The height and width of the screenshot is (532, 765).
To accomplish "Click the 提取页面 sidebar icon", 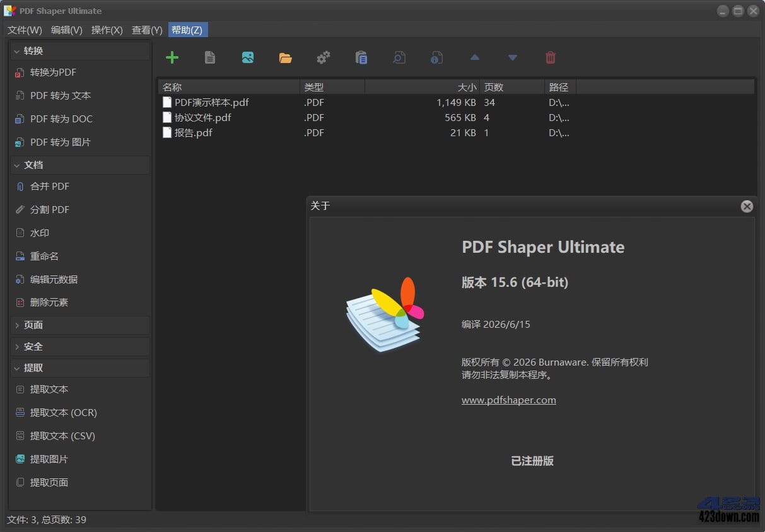I will click(20, 483).
